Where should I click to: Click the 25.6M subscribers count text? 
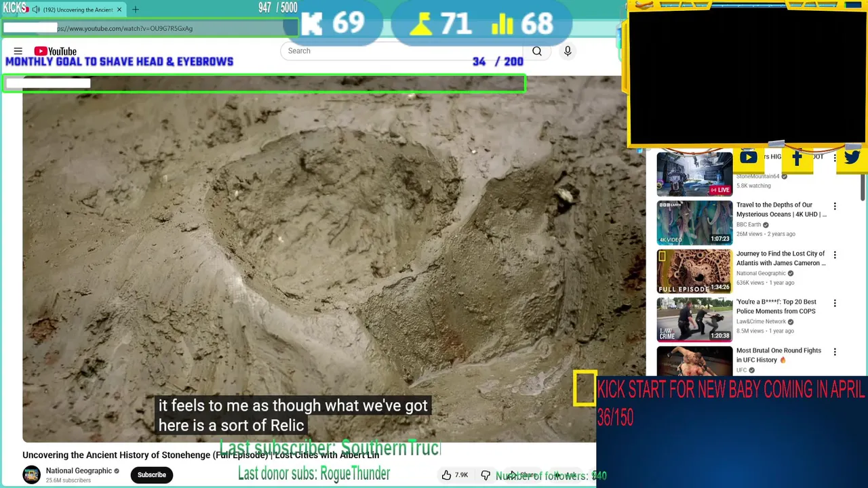point(68,481)
